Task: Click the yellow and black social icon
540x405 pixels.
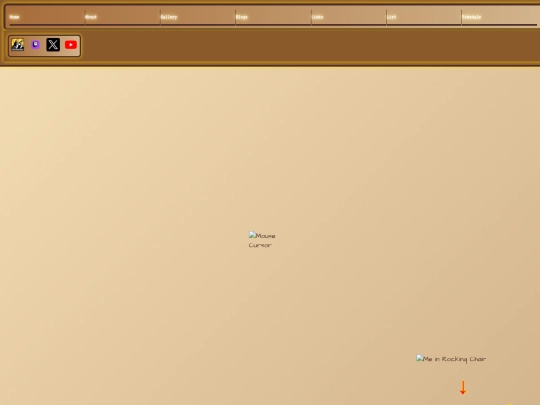Action: coord(18,45)
